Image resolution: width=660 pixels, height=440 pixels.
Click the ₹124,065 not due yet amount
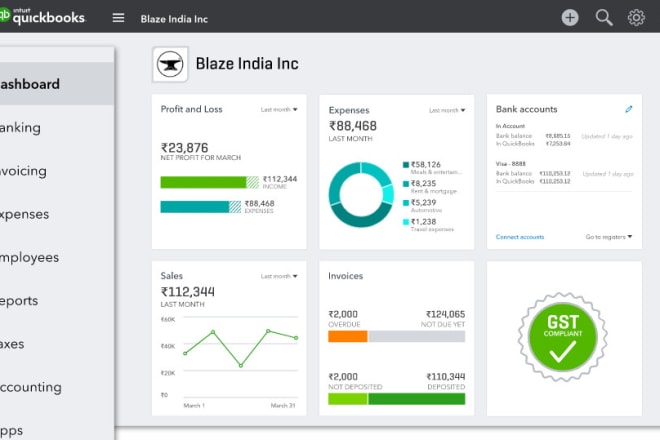[445, 315]
